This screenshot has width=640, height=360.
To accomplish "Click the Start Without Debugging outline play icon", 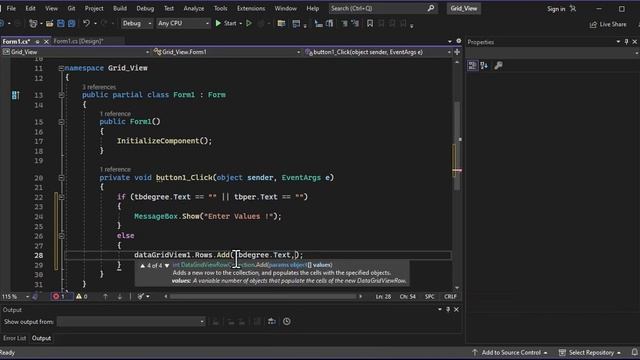I will click(249, 24).
